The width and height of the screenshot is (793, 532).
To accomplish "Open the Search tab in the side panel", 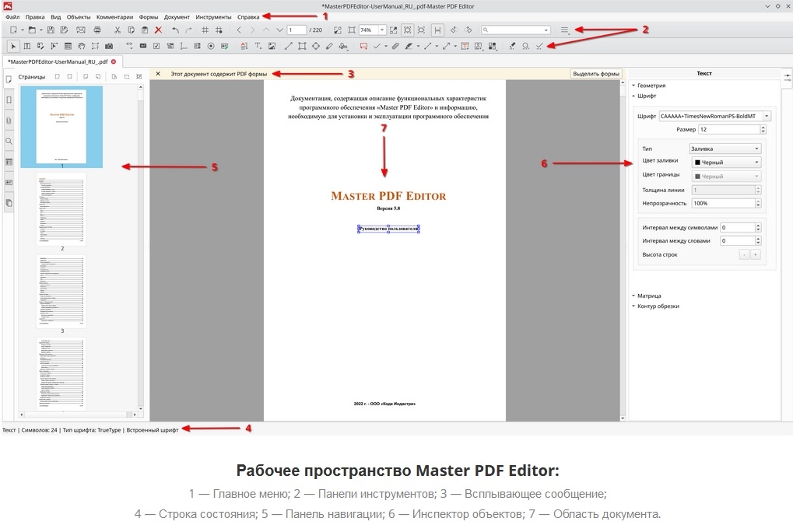I will point(9,142).
